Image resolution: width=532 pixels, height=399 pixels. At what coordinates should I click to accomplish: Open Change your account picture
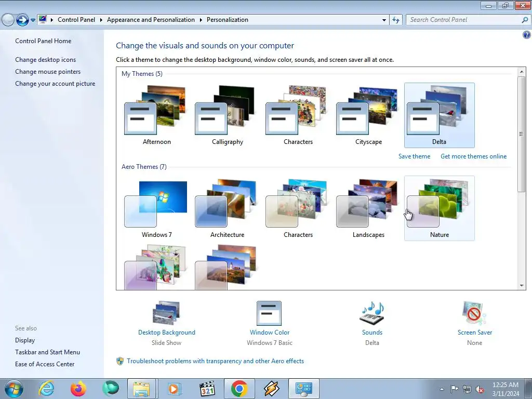click(x=55, y=84)
